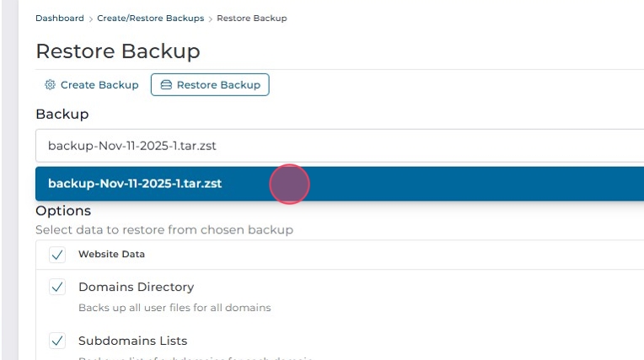Click the Restore Backup breadcrumb item
Image resolution: width=644 pixels, height=360 pixels.
click(x=251, y=19)
